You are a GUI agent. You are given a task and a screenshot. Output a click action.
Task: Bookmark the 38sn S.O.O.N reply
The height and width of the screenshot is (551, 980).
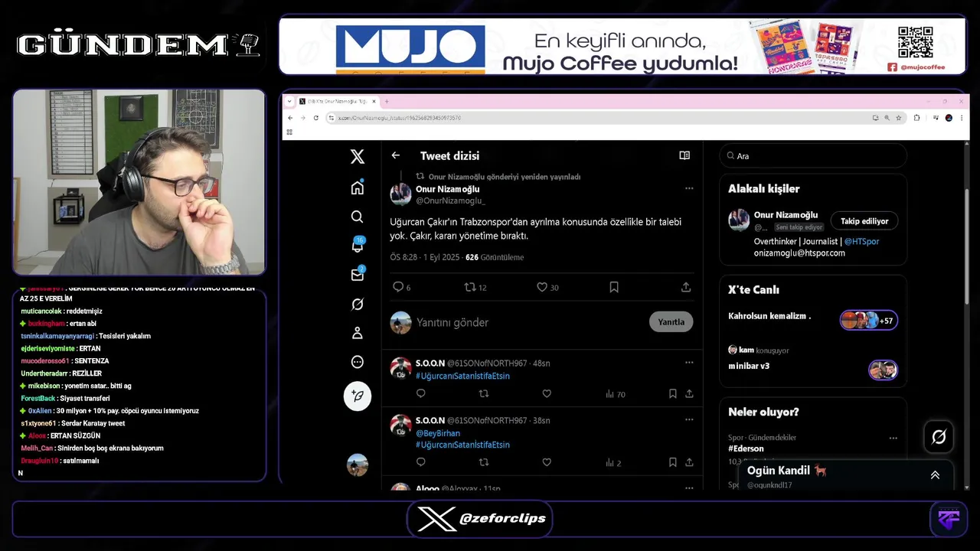672,462
